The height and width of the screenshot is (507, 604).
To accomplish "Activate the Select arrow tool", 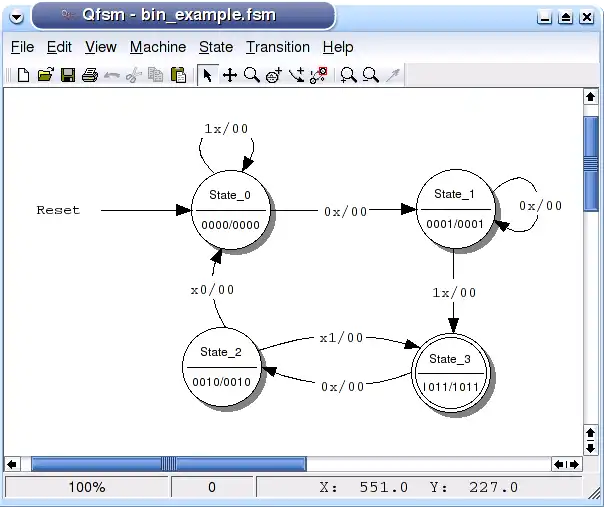I will tap(208, 75).
